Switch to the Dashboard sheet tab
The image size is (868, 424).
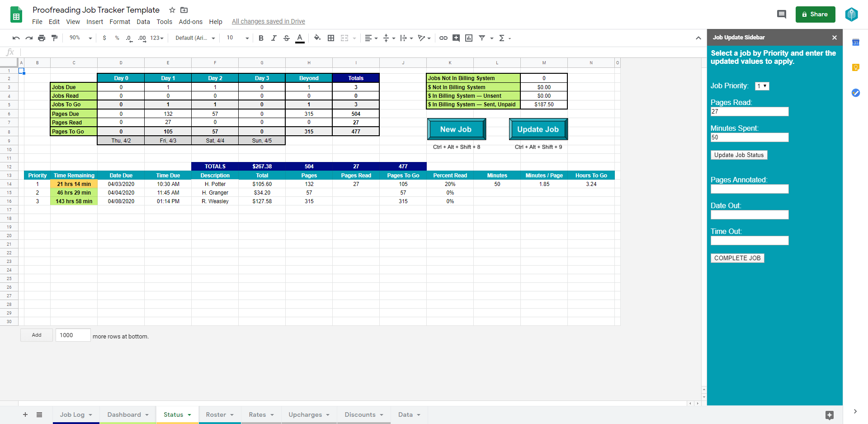[x=128, y=414]
